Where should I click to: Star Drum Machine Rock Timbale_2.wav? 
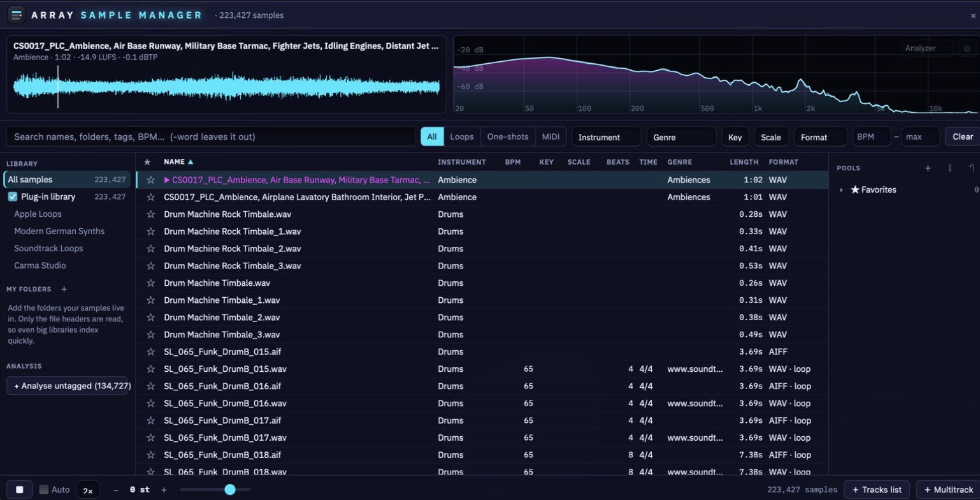(x=150, y=249)
